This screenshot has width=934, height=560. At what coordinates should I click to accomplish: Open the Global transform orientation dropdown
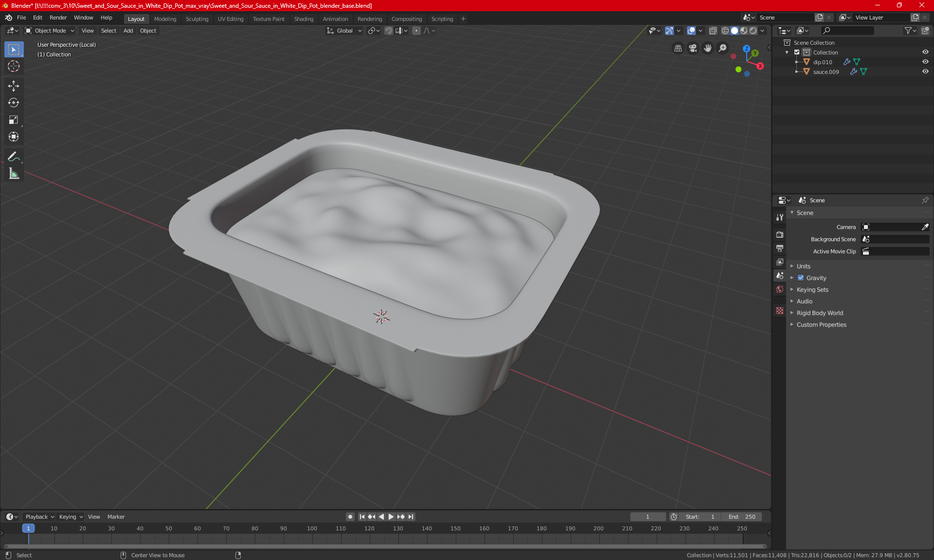[x=344, y=31]
